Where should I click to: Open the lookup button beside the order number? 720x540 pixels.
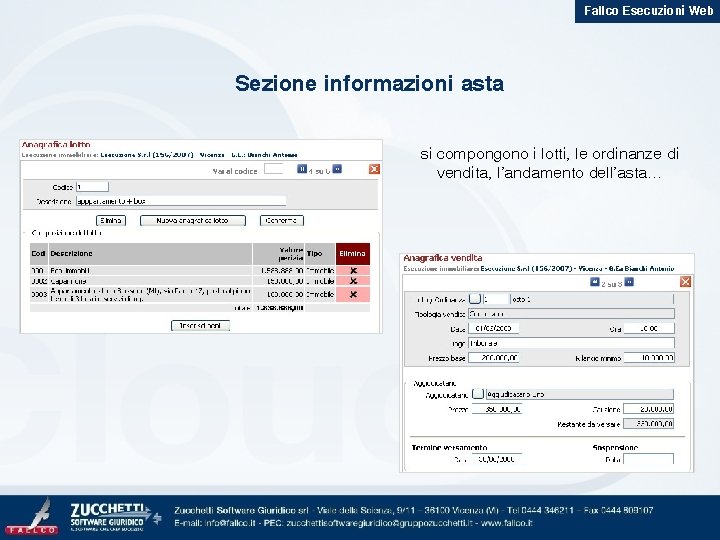click(x=475, y=299)
